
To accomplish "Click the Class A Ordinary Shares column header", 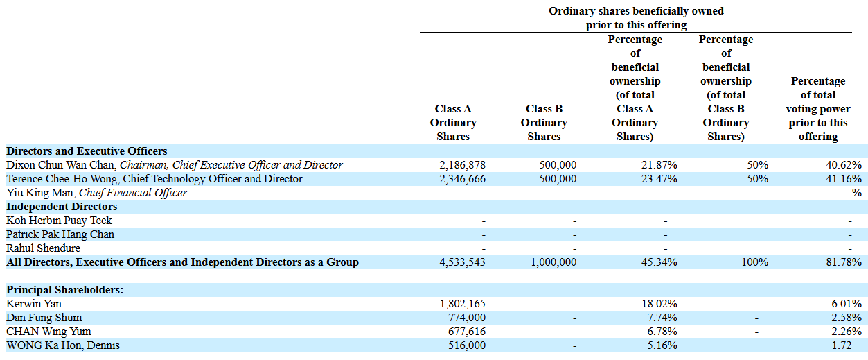I will [x=453, y=123].
